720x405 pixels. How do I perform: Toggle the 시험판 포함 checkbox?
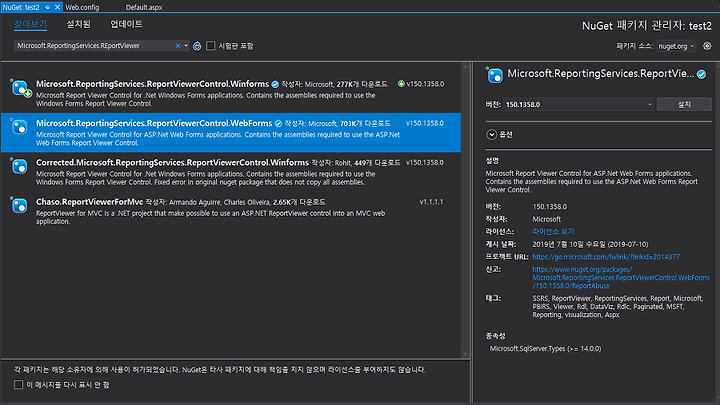[211, 46]
